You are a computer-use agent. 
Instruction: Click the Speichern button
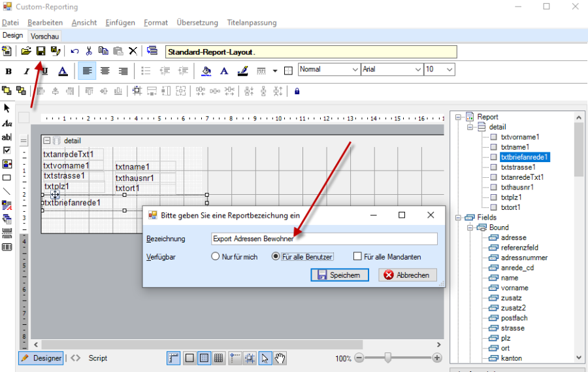click(x=340, y=275)
